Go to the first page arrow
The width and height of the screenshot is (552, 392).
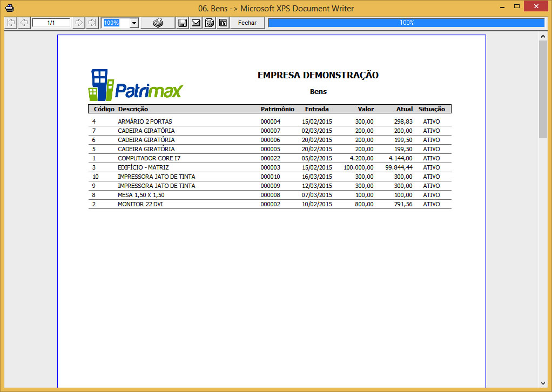pos(11,23)
